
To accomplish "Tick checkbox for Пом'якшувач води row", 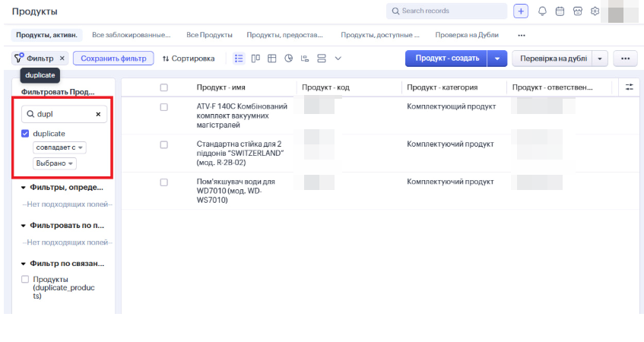I will 164,182.
